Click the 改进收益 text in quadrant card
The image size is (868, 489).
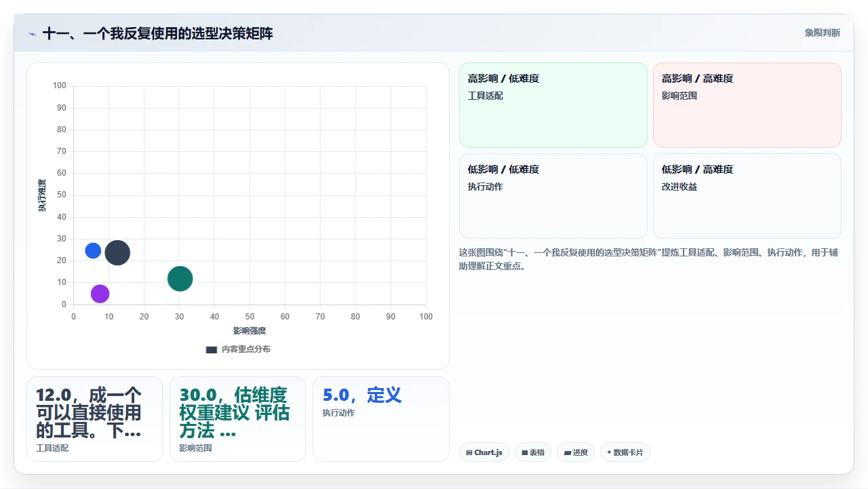point(679,187)
